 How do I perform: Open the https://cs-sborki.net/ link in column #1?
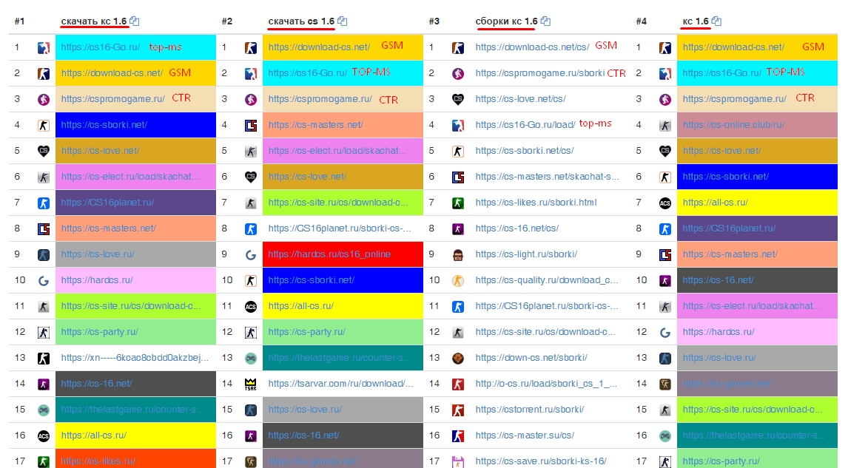(x=104, y=125)
